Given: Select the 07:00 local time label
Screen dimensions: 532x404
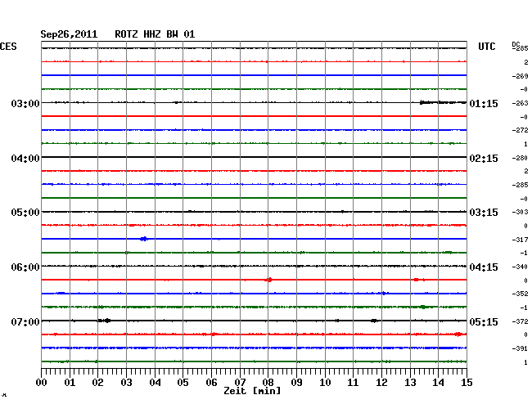Looking at the screenshot, I should 25,321.
